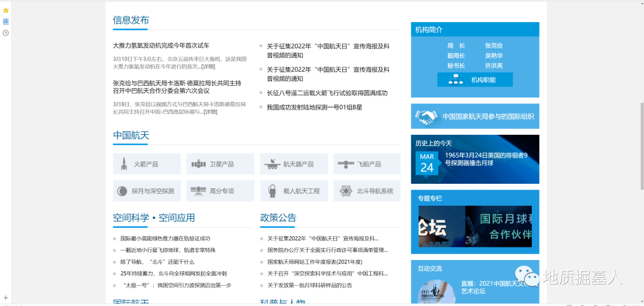The height and width of the screenshot is (306, 644).
Task: Open 关于召开"深空探索科学技术与应用"中国工程科
Action: 327,274
